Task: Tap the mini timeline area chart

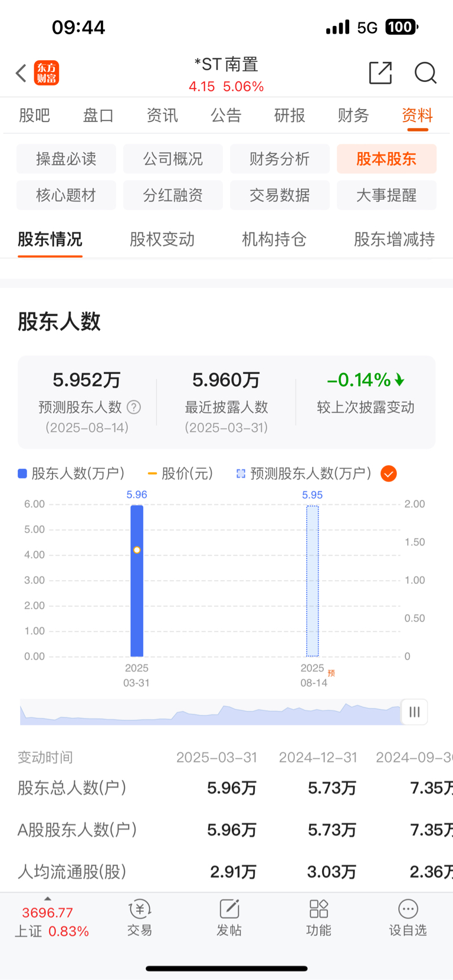Action: coord(211,712)
